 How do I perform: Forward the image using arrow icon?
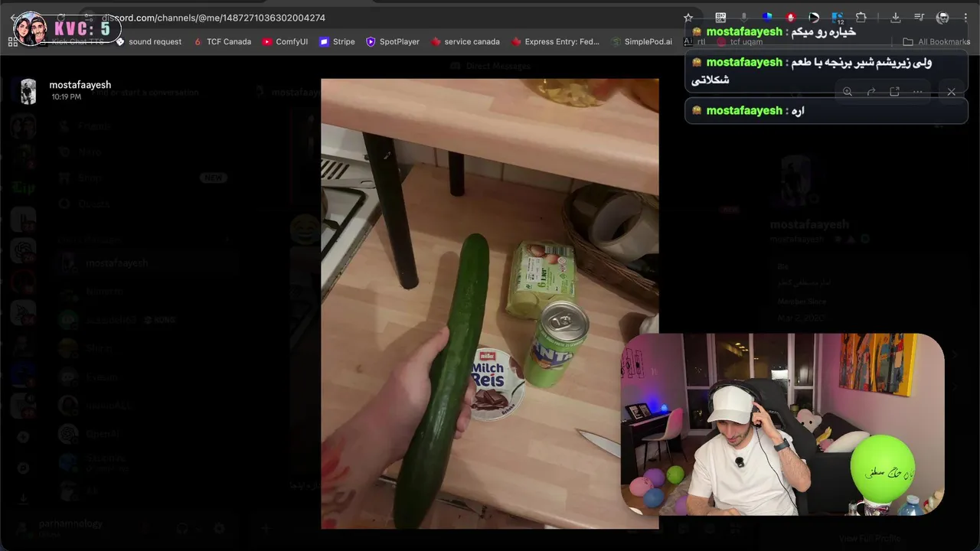871,92
